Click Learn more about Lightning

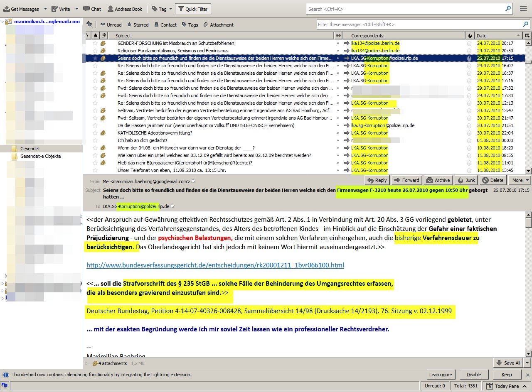click(x=440, y=375)
